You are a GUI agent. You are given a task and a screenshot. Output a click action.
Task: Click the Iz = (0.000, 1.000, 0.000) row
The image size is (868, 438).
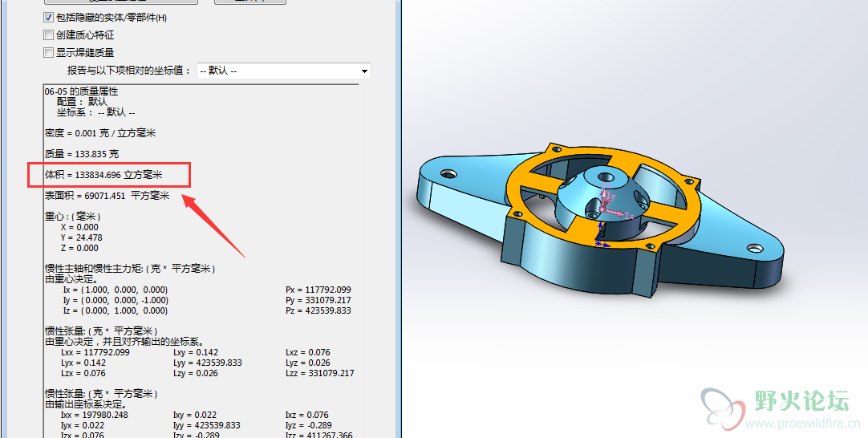[116, 310]
